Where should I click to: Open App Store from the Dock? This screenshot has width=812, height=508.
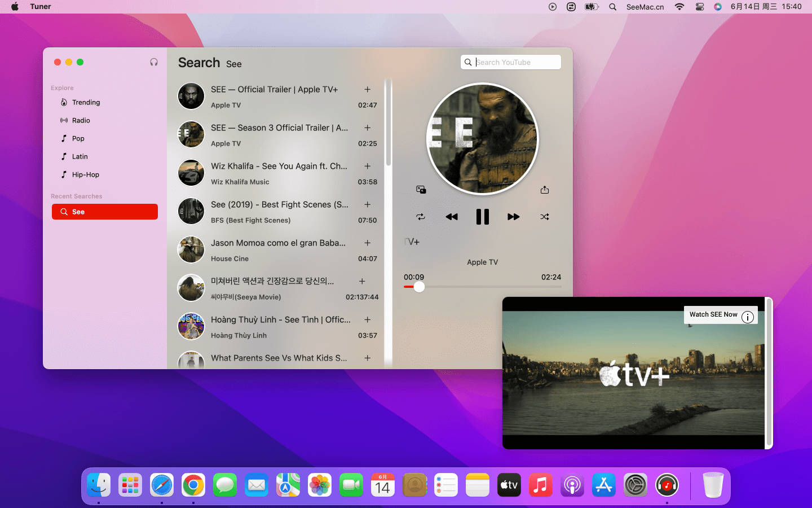point(604,485)
